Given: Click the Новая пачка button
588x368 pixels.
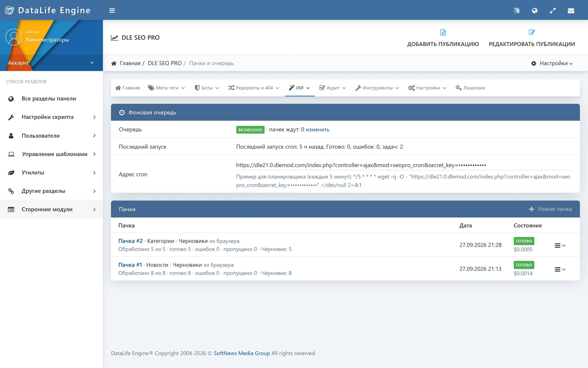Looking at the screenshot, I should pos(551,209).
